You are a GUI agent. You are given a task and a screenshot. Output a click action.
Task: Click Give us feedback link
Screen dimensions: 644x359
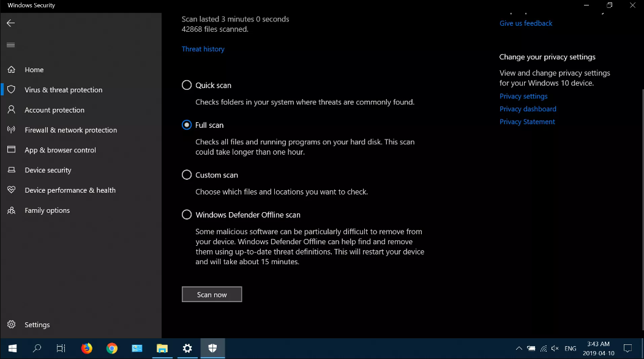[x=526, y=23]
